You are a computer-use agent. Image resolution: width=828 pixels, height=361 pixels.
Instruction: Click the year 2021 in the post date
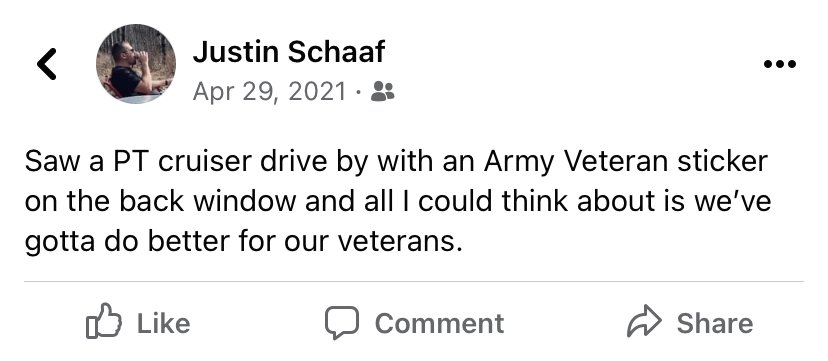click(x=317, y=91)
